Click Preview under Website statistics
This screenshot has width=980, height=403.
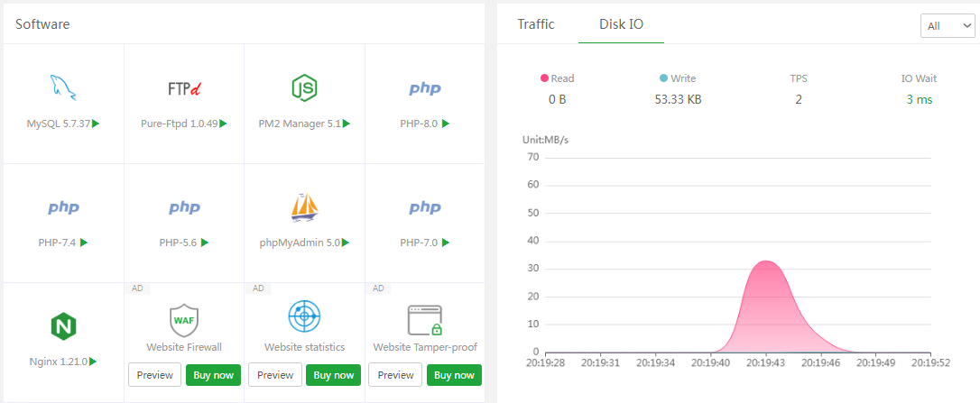[275, 375]
